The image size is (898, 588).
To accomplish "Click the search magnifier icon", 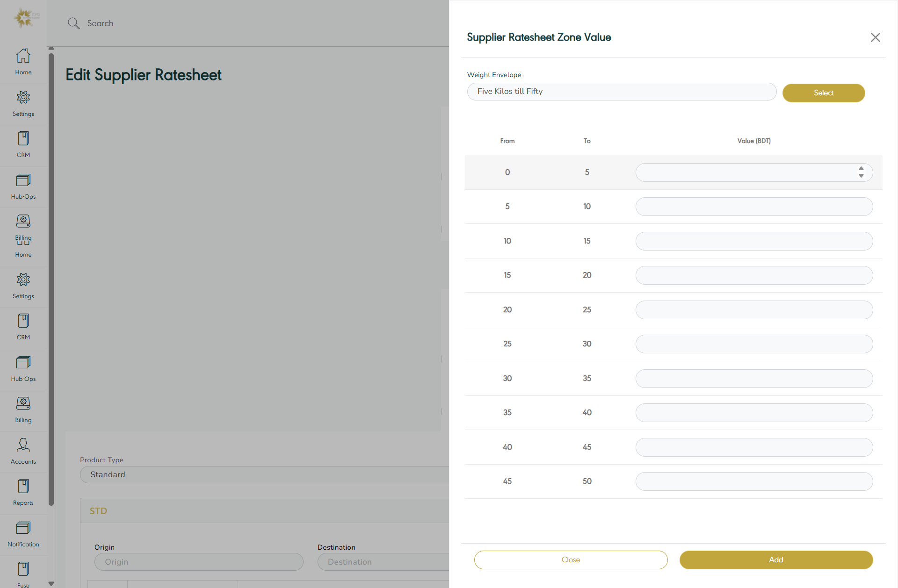I will tap(73, 23).
